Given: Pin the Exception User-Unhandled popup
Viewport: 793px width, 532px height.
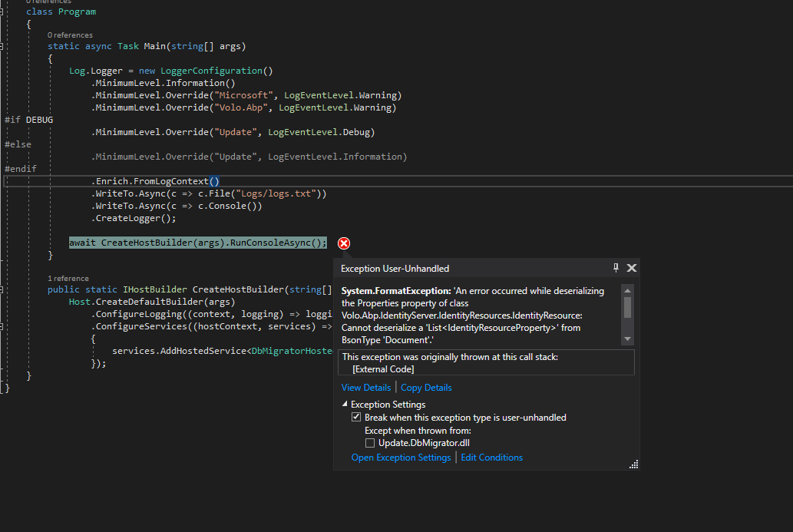Looking at the screenshot, I should click(x=616, y=268).
